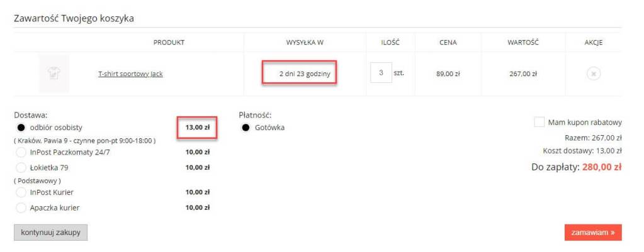Remove T-shirt sportowy Jack from cart
This screenshot has width=644, height=252.
[593, 74]
